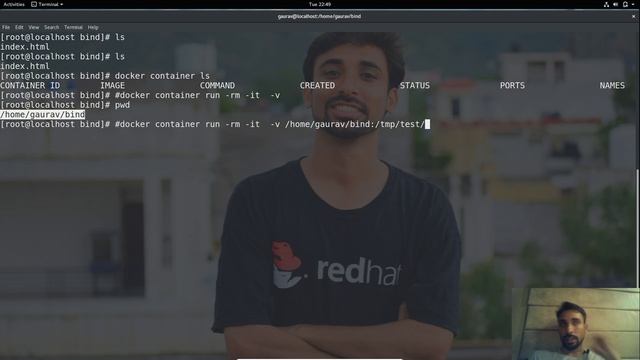
Task: Open the Terminal menu in menu bar
Action: (73, 27)
